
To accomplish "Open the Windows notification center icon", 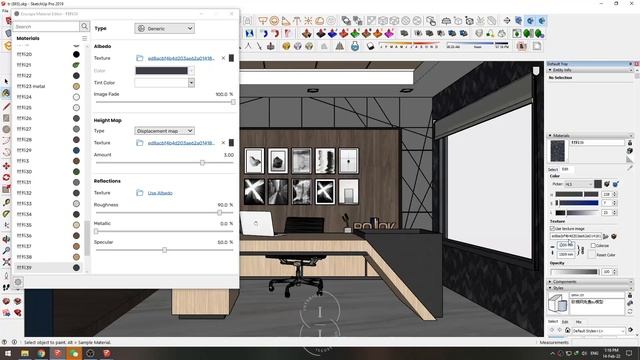I will 629,353.
